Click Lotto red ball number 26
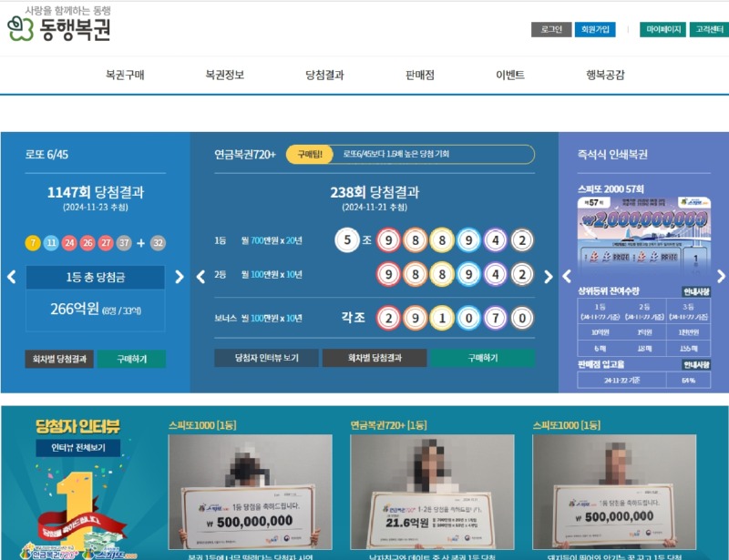The image size is (729, 560). [x=87, y=242]
